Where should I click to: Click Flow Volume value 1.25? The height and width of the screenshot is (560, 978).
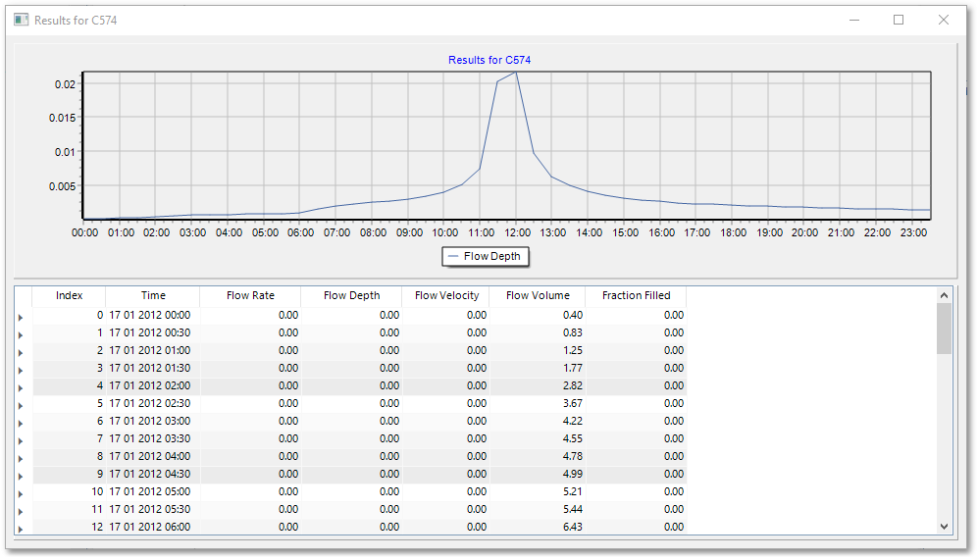(x=573, y=350)
